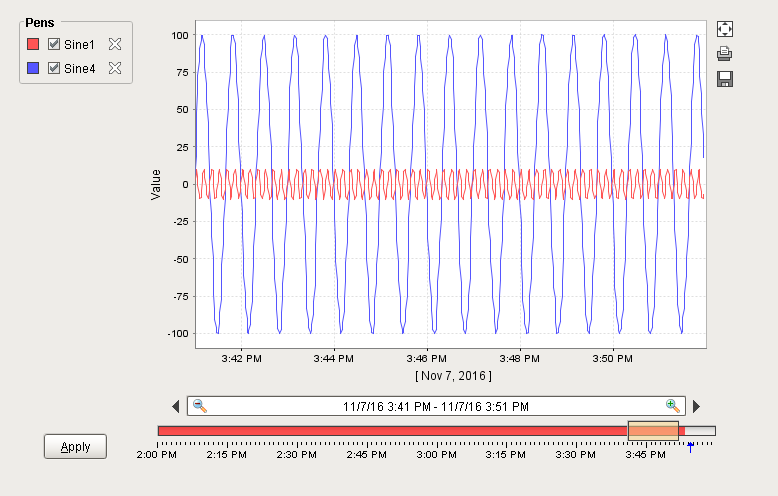778x496 pixels.
Task: Save the chart using the floppy disk icon
Action: (x=725, y=78)
